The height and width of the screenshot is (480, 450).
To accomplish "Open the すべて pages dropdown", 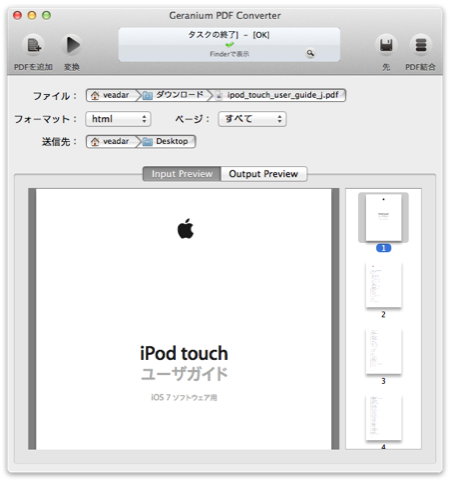I will coord(252,119).
